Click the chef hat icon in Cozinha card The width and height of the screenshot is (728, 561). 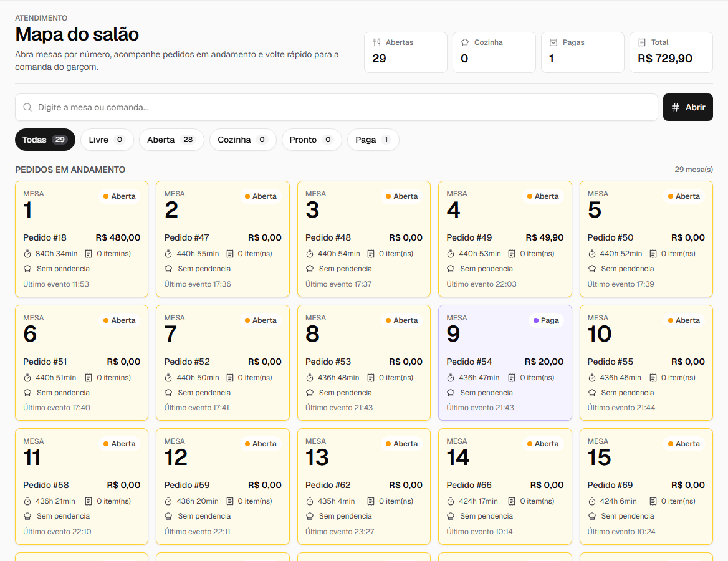coord(465,42)
